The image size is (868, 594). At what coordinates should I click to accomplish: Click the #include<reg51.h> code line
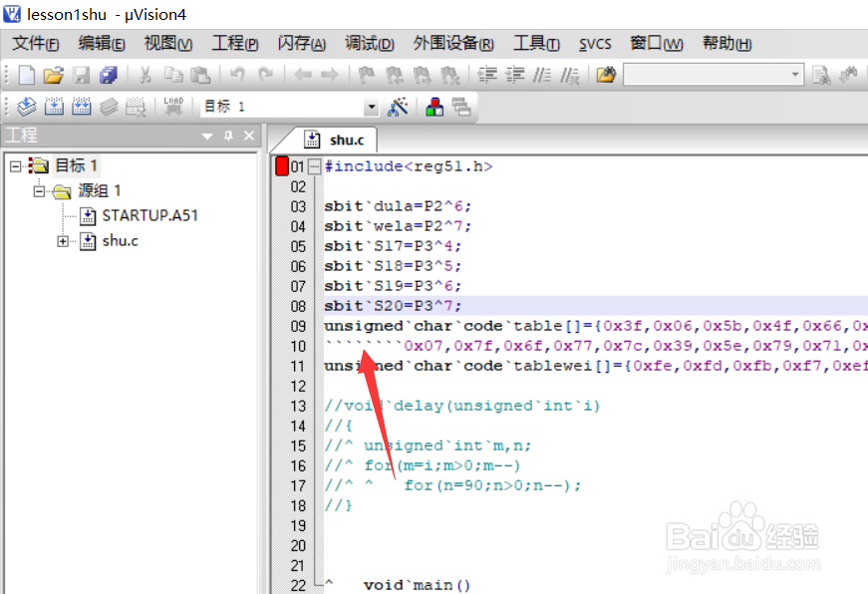(409, 166)
